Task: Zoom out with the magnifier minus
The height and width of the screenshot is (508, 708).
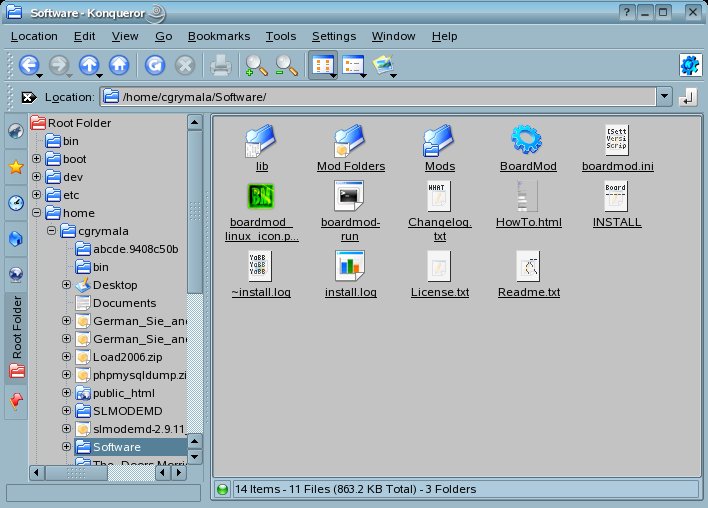Action: tap(286, 65)
